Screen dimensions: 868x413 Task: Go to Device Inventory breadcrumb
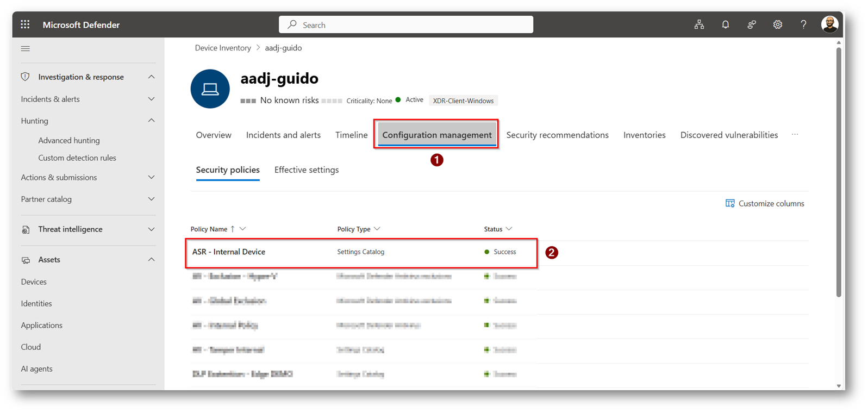[223, 48]
